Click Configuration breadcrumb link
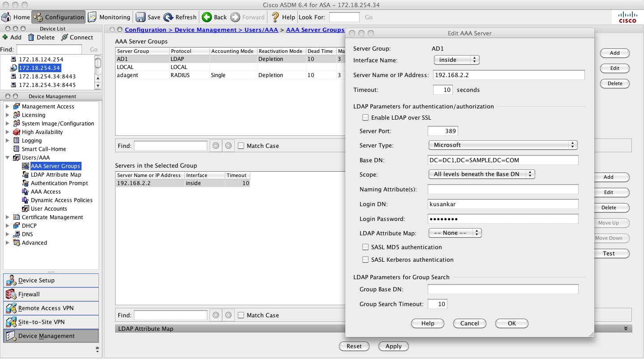 146,30
